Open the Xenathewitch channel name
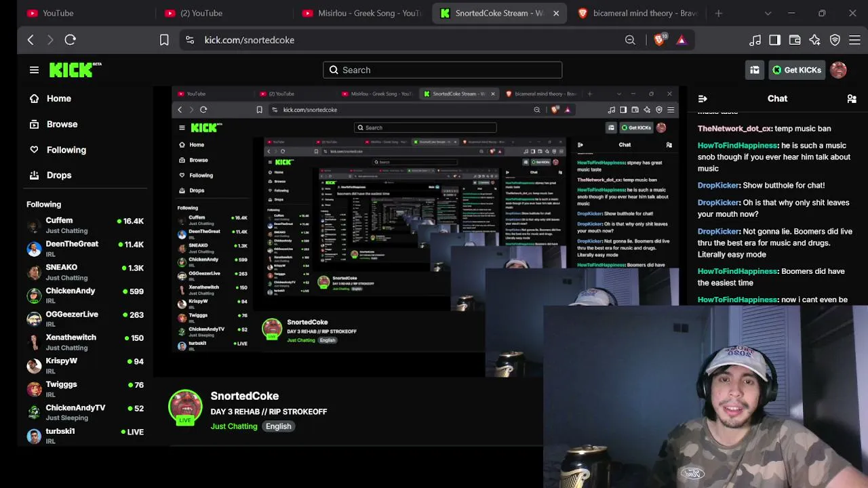The height and width of the screenshot is (488, 868). (x=71, y=338)
